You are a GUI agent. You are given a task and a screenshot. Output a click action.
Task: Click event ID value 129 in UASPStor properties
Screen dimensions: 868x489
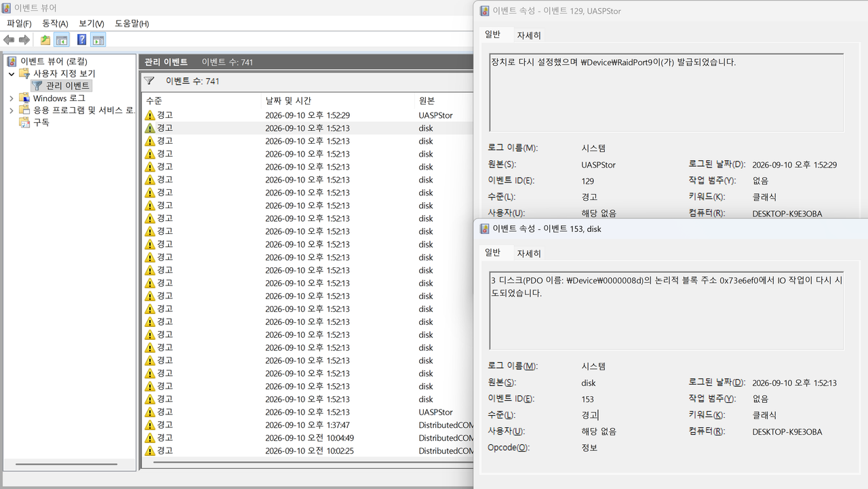pos(588,180)
